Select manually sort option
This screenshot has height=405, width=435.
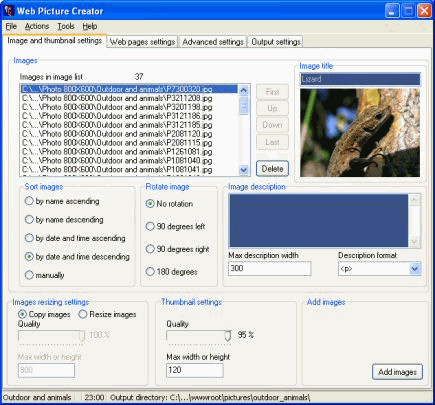[x=45, y=275]
